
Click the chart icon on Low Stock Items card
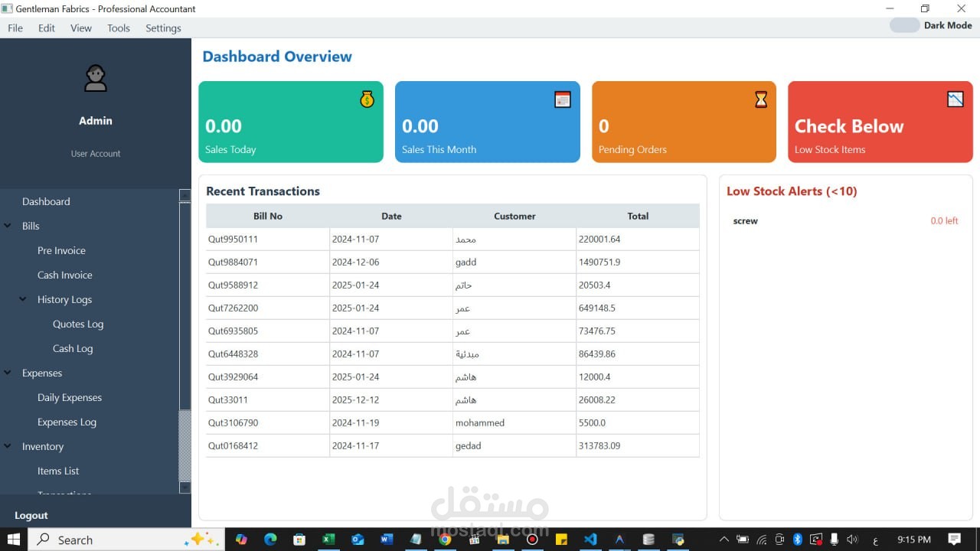pos(955,99)
